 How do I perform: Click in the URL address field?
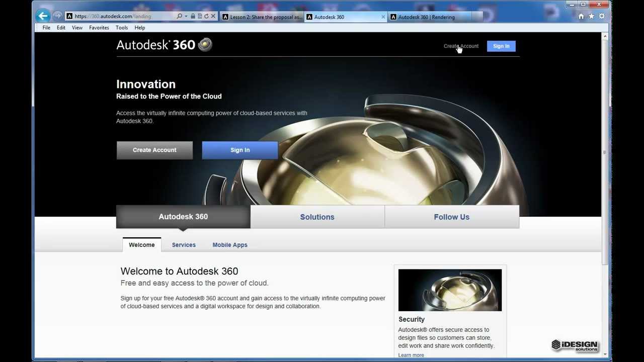point(121,17)
